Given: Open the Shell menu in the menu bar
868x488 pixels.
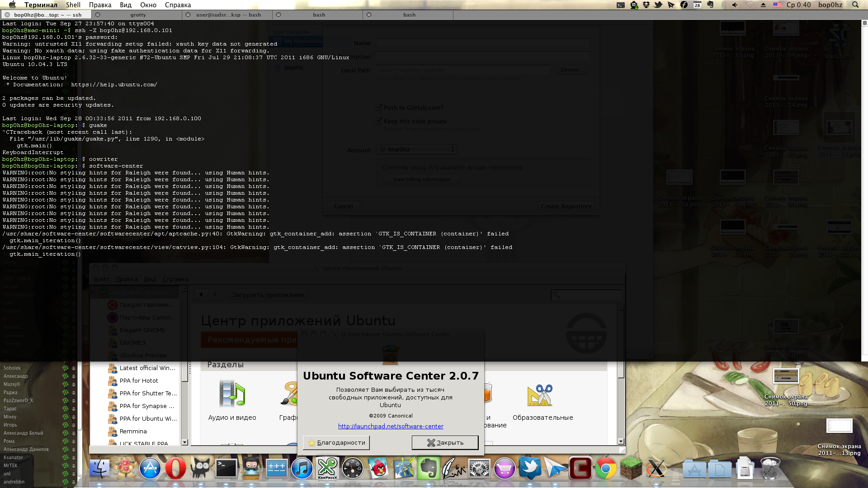Looking at the screenshot, I should coord(73,5).
